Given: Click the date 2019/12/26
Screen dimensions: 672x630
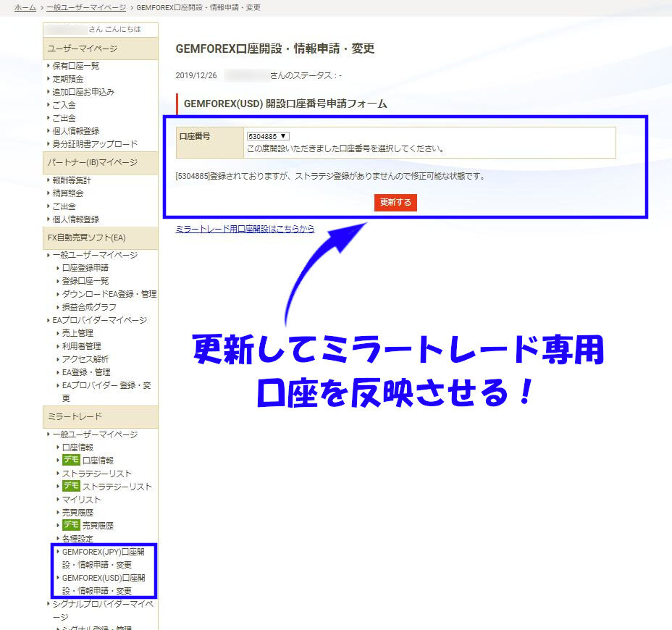Looking at the screenshot, I should click(x=196, y=76).
